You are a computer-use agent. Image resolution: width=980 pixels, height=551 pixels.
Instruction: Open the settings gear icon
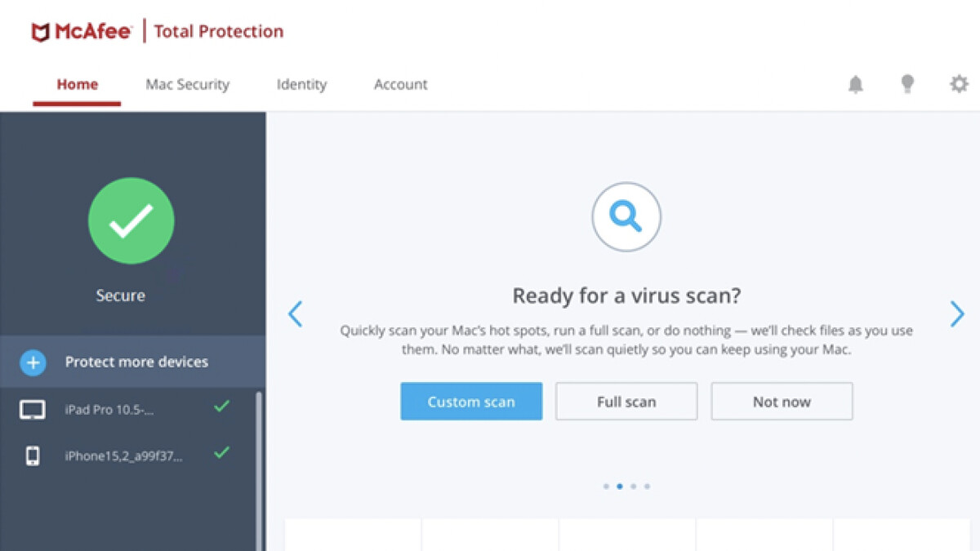click(x=959, y=84)
